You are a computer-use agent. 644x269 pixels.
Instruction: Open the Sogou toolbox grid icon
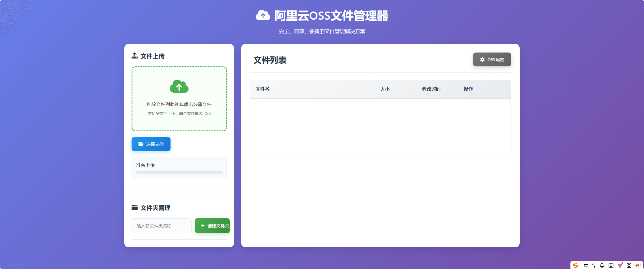(630, 265)
